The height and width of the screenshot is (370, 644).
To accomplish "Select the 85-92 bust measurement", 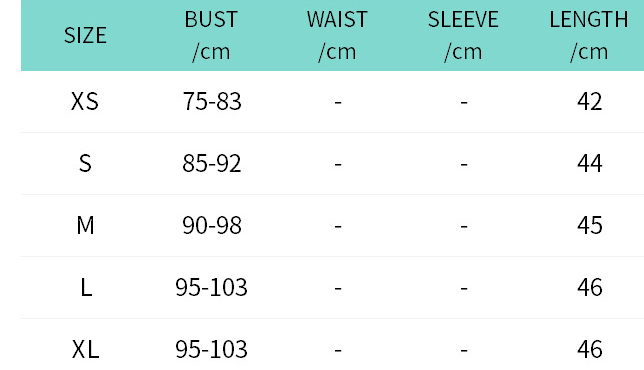I will pyautogui.click(x=212, y=163).
